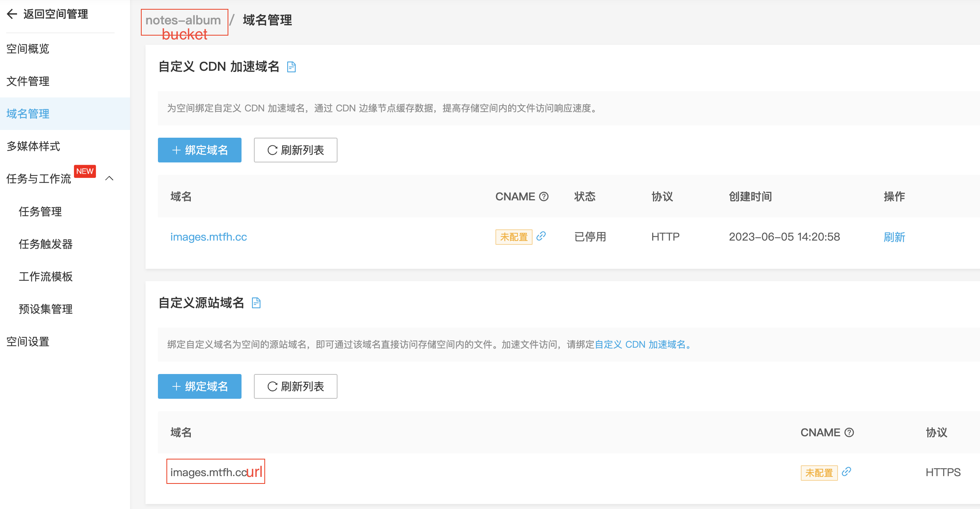Image resolution: width=980 pixels, height=509 pixels.
Task: Go to 文件管理 sidebar item
Action: 28,81
